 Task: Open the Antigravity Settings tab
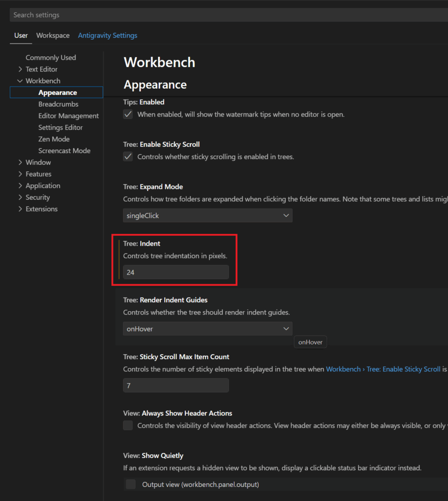pos(108,36)
